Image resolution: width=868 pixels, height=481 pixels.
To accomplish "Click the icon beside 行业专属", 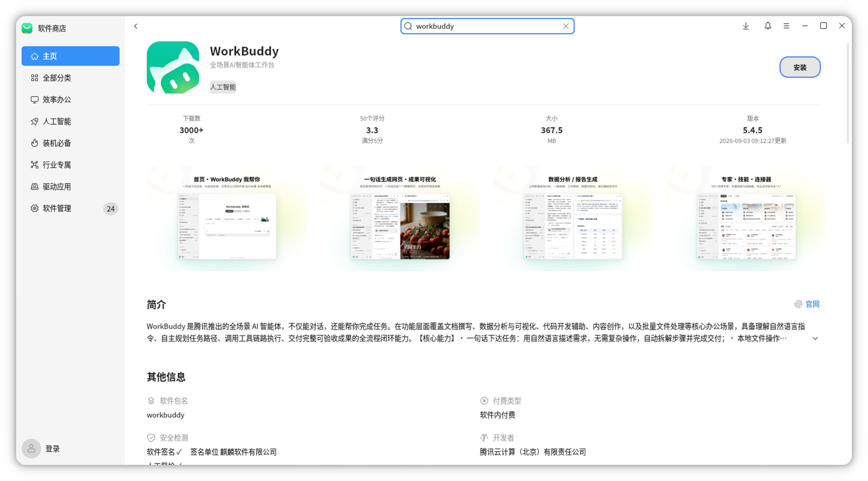I will (34, 165).
